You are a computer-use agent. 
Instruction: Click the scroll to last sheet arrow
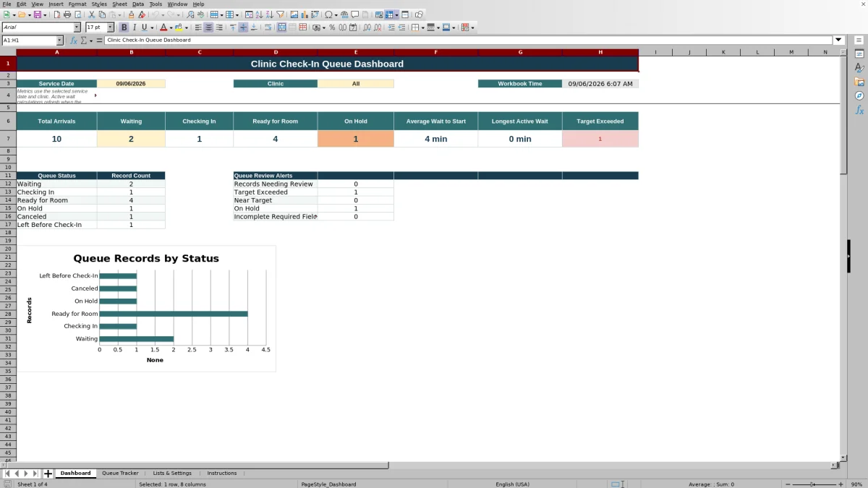(36, 474)
